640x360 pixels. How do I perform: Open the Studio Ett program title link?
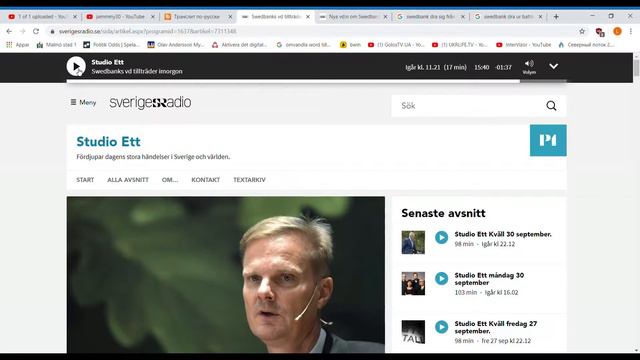[x=108, y=142]
